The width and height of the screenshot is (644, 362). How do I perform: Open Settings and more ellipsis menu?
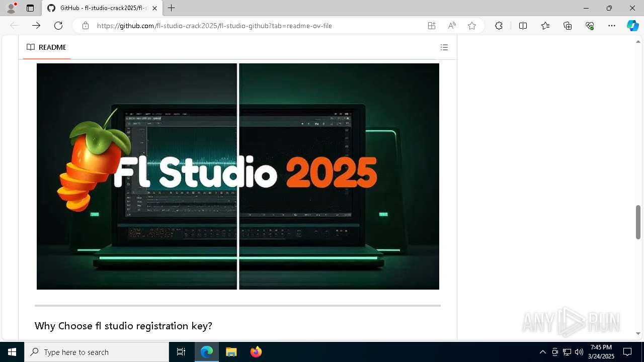(612, 26)
